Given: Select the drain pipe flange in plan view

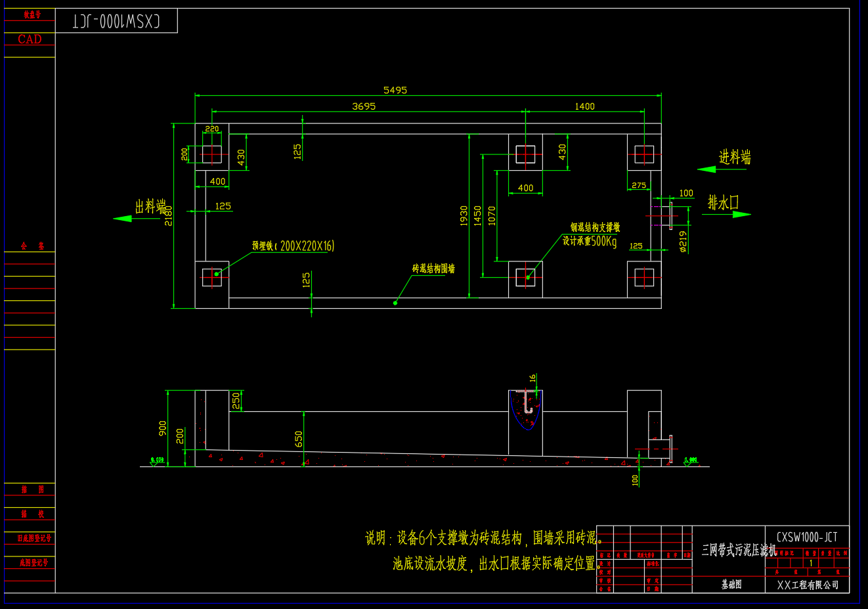Looking at the screenshot, I should 670,215.
